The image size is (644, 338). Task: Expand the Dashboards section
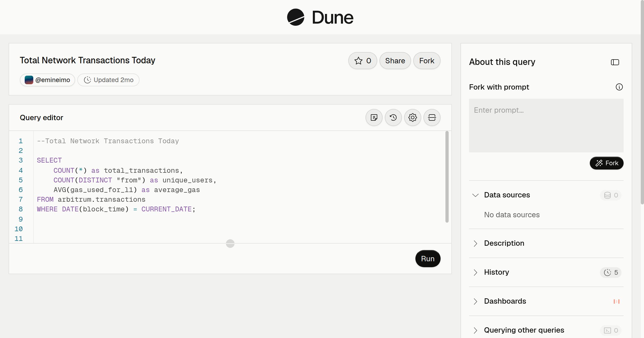pos(475,302)
